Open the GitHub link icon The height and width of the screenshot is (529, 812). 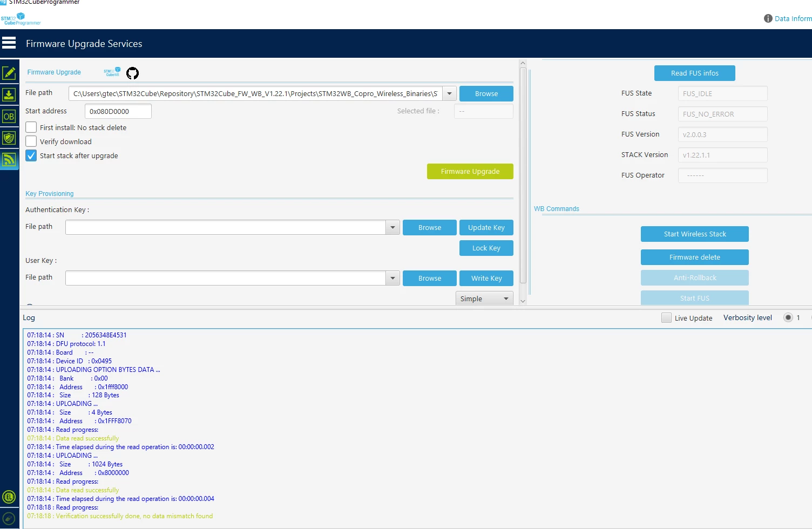[132, 73]
